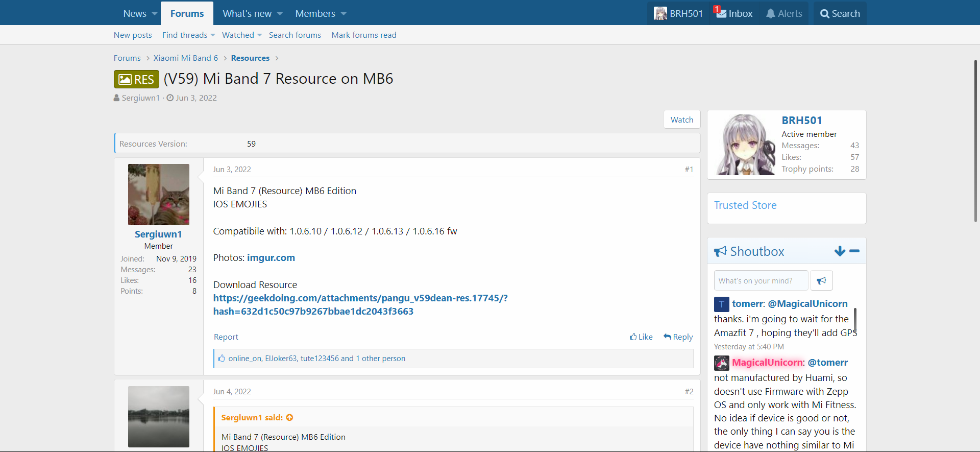Expand the What's new dropdown arrow
980x452 pixels.
[x=280, y=14]
